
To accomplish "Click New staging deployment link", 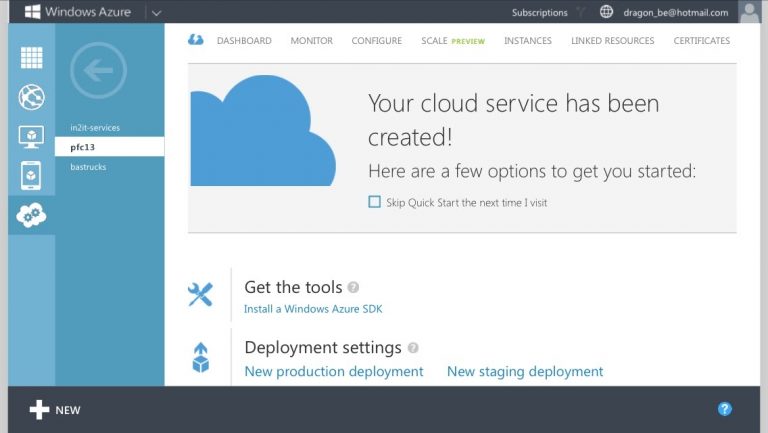I will pos(525,371).
